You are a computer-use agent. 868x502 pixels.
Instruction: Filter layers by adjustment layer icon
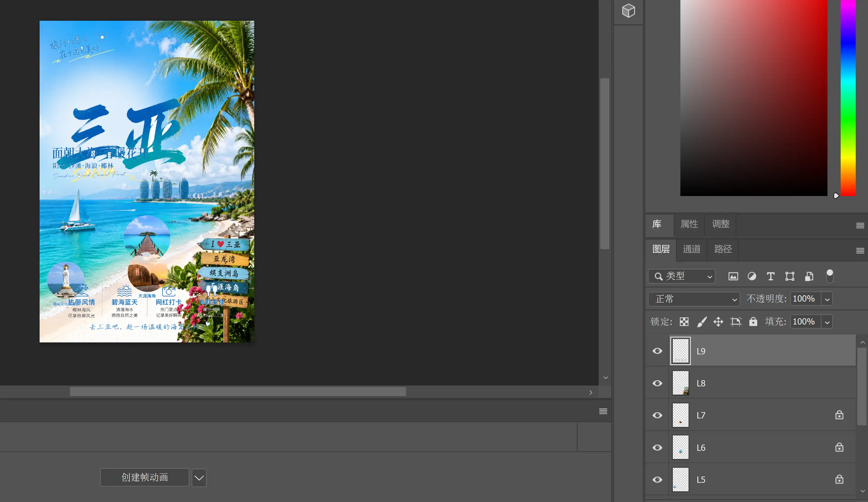click(x=752, y=276)
